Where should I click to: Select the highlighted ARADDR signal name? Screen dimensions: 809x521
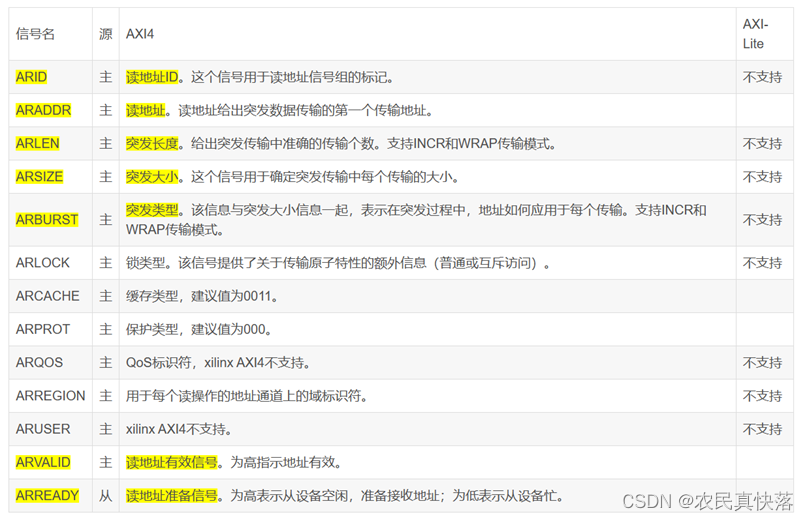pyautogui.click(x=44, y=111)
